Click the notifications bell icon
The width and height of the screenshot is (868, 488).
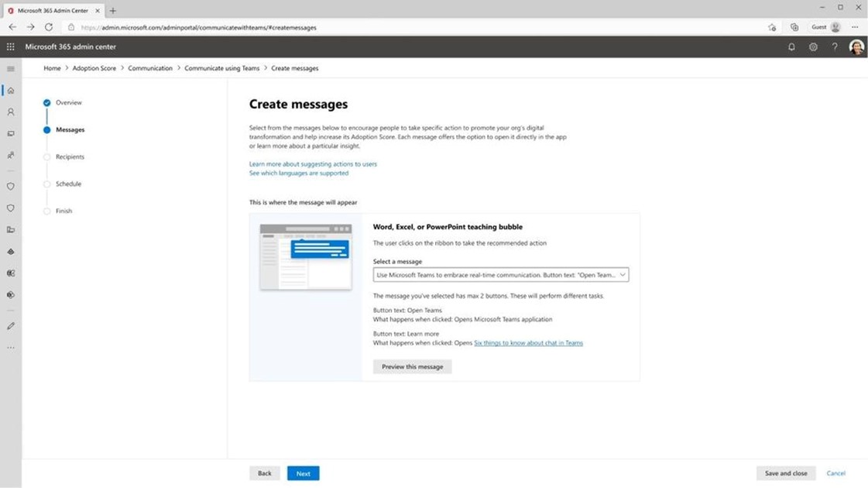[x=791, y=46]
